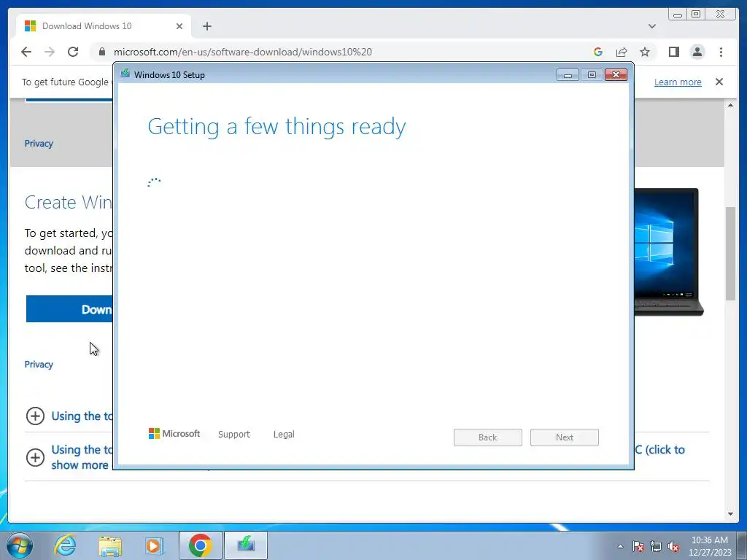Open upper Privacy link on webpage
The width and height of the screenshot is (747, 560).
39,144
